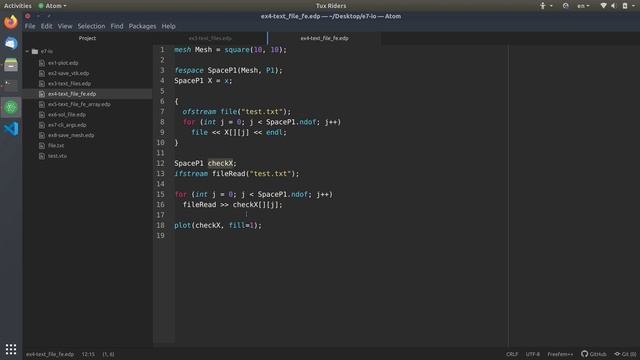This screenshot has width=640, height=360.
Task: Switch to the ex3-text_files.edp tab
Action: click(210, 38)
